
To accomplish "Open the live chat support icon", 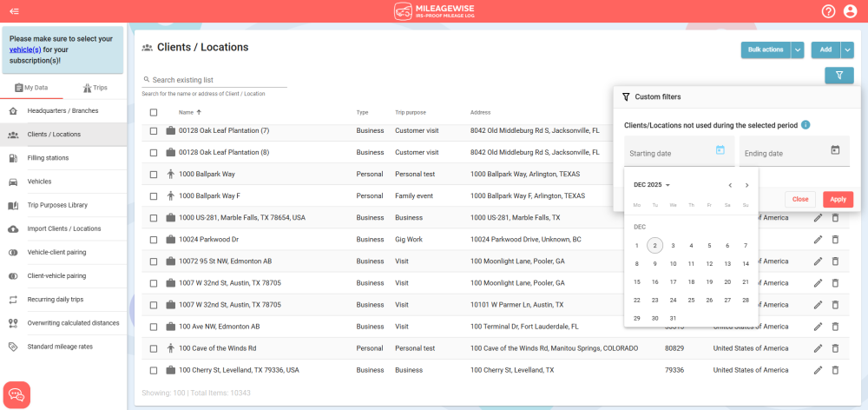I will (x=17, y=394).
